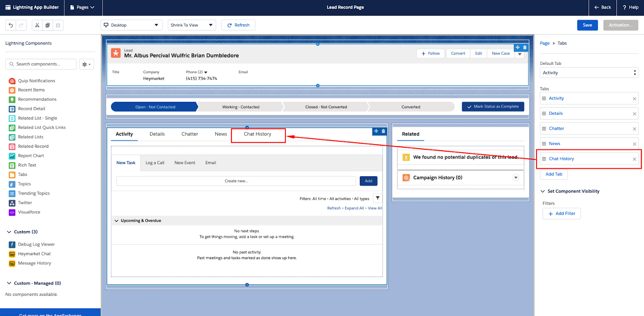Switch to the News tab
644x316 pixels.
221,134
